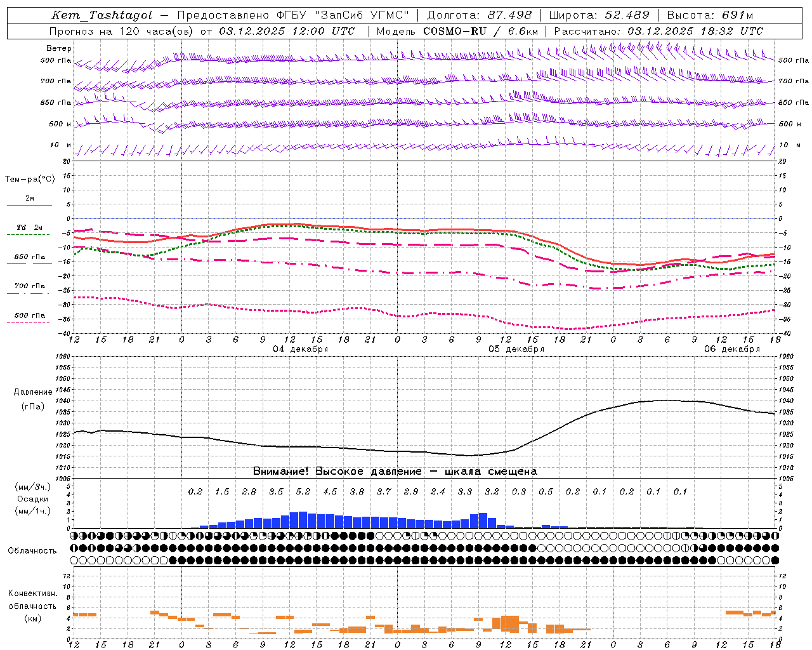
Task: Click the 'Рассчитано: 03.12.2025 18:32 UTC' text
Action: coord(658,31)
